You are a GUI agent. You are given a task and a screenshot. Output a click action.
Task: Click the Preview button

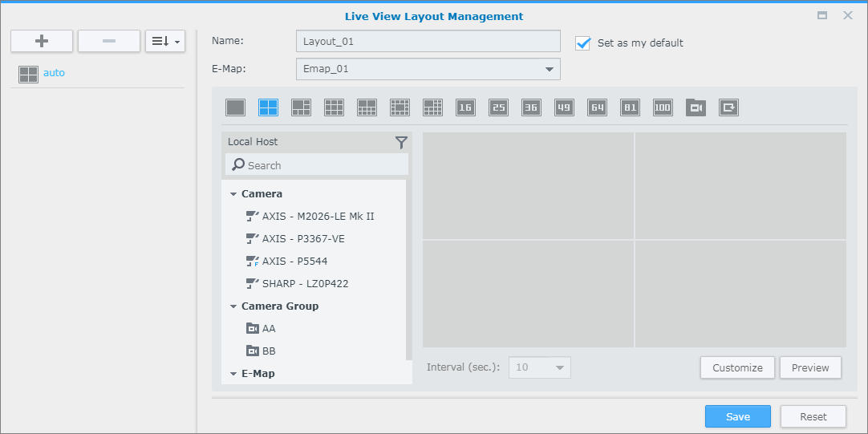810,367
